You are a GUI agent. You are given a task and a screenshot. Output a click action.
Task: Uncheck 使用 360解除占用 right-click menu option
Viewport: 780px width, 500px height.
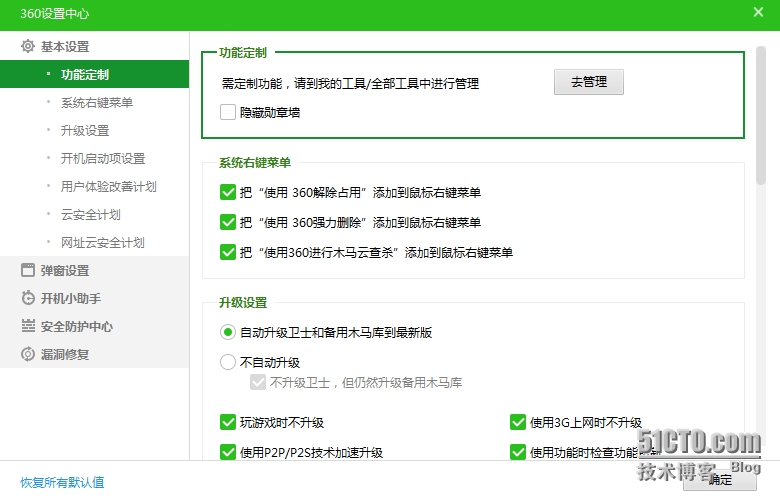228,192
